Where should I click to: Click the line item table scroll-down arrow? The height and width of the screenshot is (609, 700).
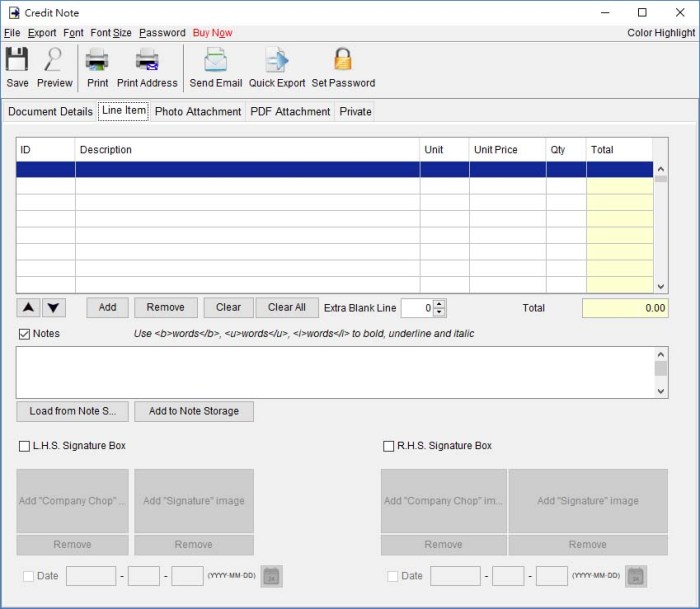click(661, 287)
